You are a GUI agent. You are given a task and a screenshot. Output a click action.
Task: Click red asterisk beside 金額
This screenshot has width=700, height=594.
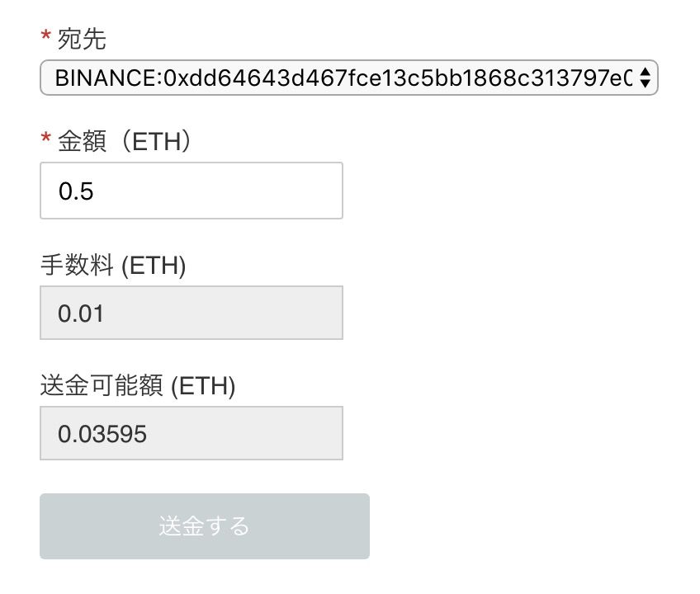point(45,141)
